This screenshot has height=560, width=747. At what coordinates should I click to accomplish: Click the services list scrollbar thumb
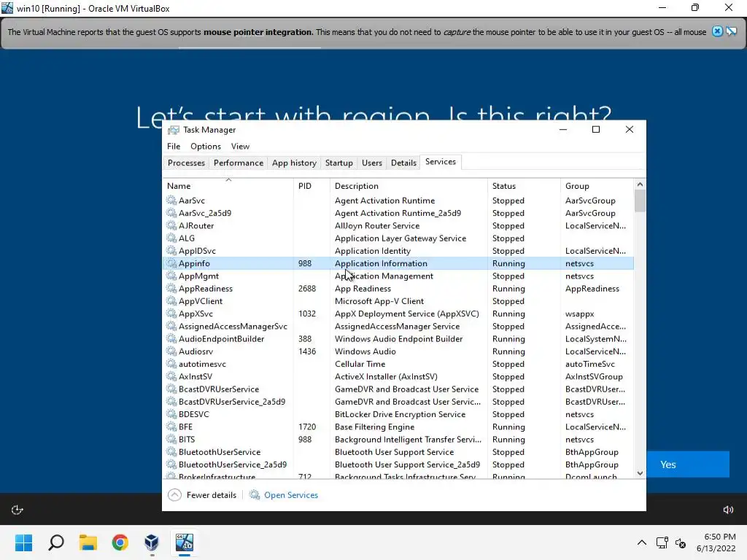coord(640,201)
